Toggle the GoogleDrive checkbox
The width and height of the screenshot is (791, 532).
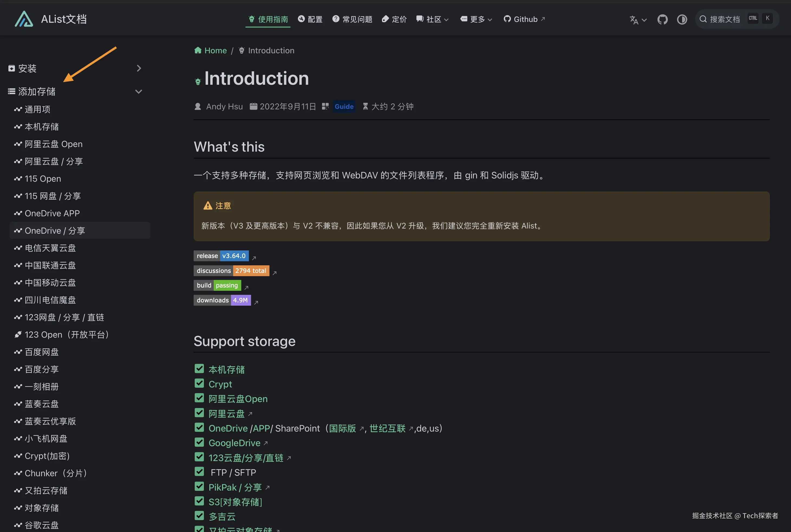click(x=199, y=442)
